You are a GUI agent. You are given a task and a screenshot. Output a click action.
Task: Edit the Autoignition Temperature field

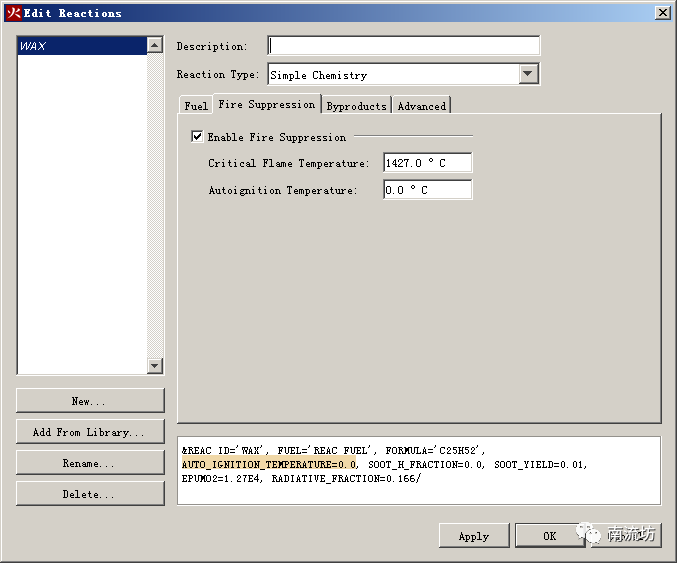tap(427, 190)
